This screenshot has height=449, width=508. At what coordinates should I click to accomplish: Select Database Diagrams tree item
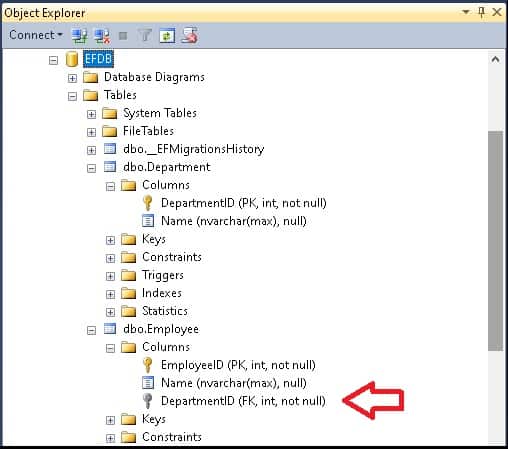click(x=154, y=77)
